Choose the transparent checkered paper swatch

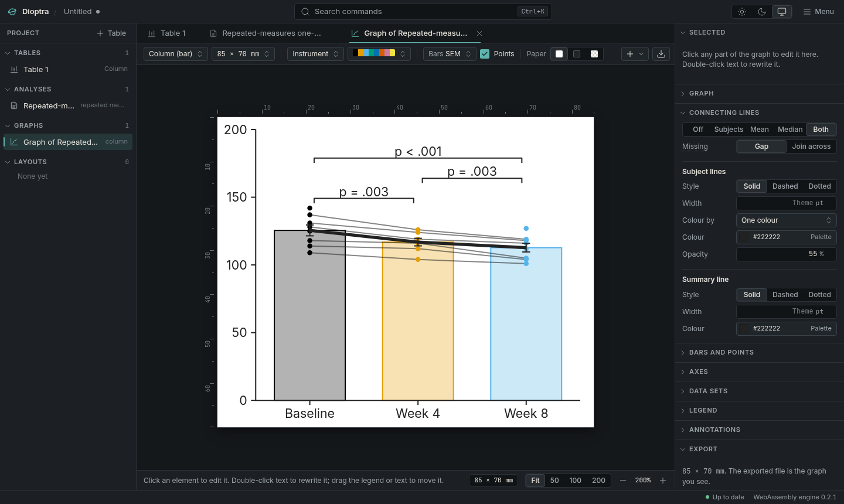(x=594, y=54)
